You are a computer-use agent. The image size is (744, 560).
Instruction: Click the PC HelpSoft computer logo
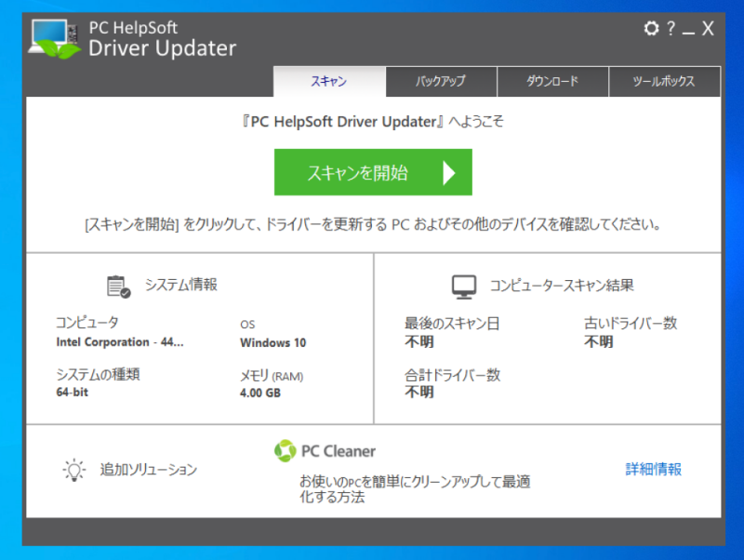55,39
